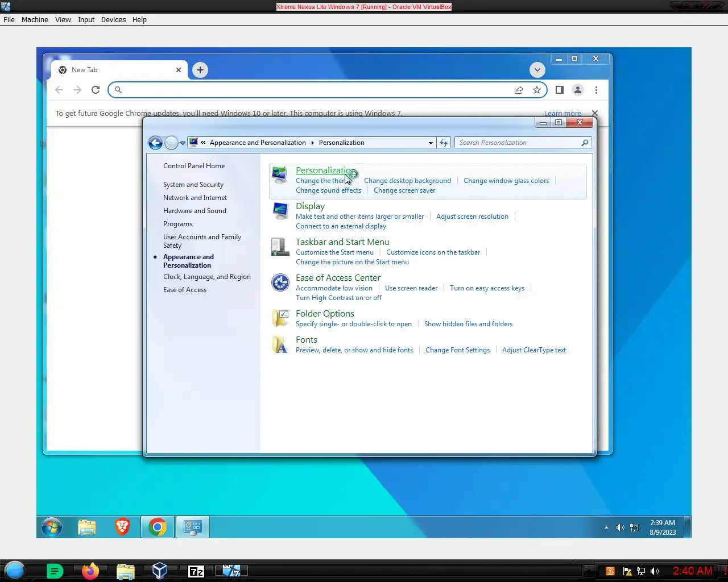The width and height of the screenshot is (728, 582).
Task: Go back in Control Panel
Action: pyautogui.click(x=155, y=143)
